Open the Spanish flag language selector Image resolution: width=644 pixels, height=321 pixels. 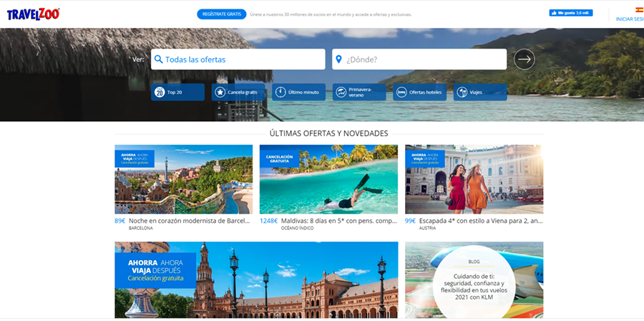pyautogui.click(x=640, y=10)
